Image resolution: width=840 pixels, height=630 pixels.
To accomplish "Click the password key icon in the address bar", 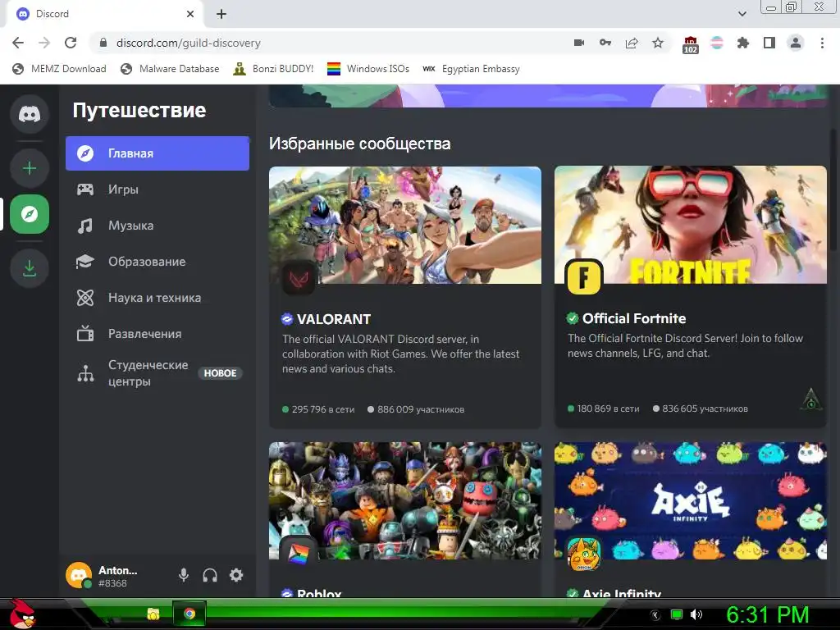I will point(605,43).
